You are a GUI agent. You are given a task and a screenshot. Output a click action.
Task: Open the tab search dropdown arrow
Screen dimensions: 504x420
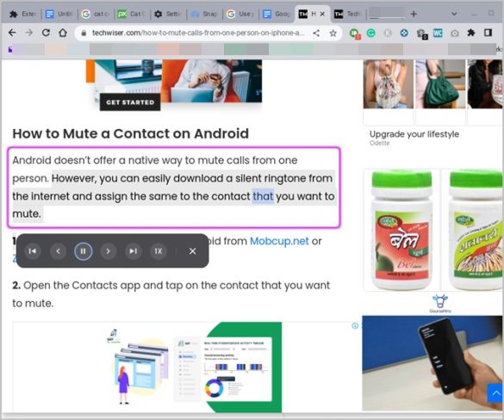tap(454, 14)
